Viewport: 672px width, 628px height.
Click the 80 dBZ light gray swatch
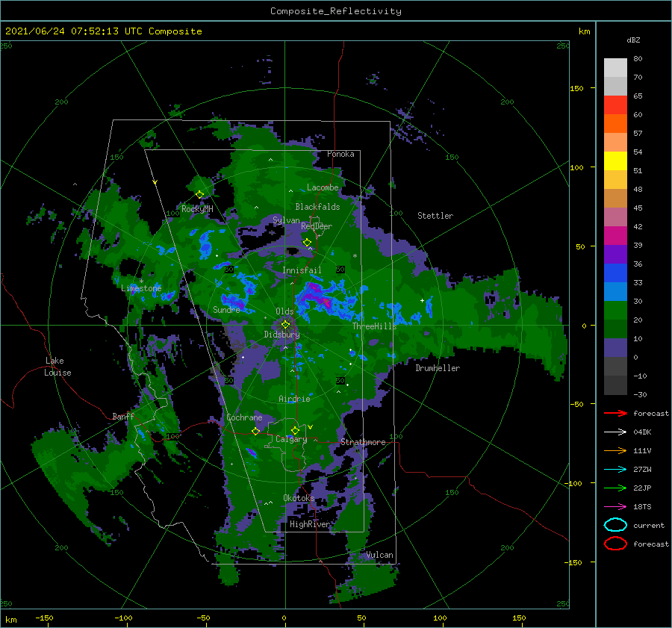(615, 68)
